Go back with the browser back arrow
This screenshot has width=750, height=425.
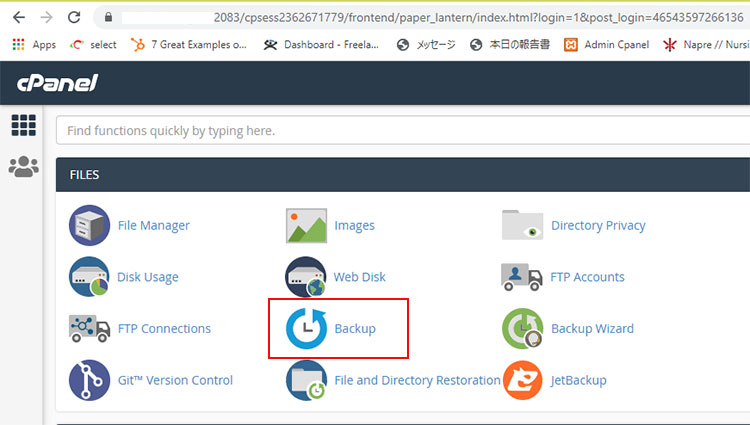[x=19, y=18]
